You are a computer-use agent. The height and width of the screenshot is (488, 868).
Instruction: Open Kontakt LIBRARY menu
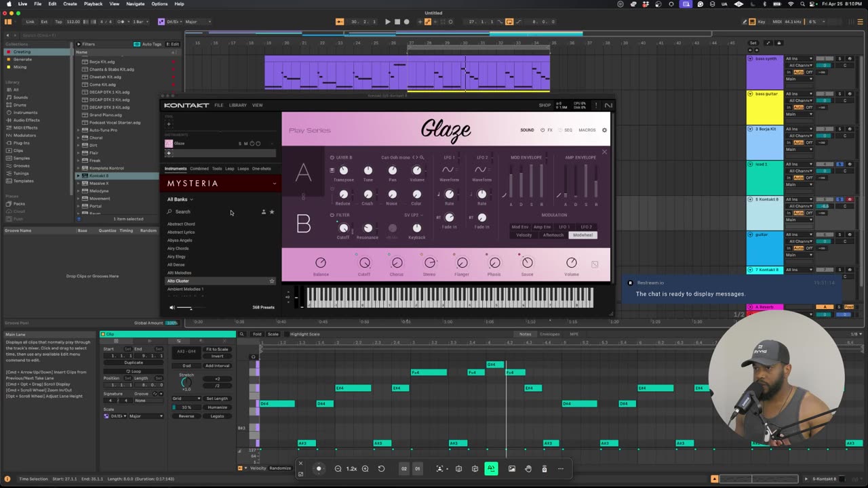238,105
